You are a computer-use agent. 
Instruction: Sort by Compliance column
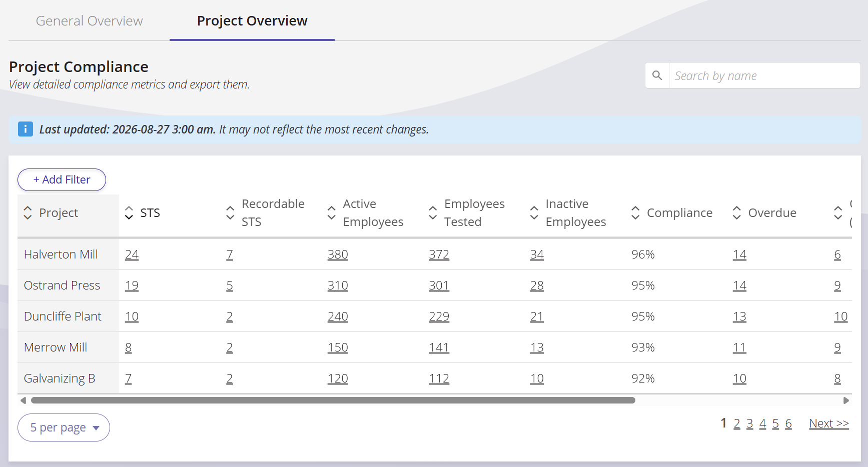[635, 212]
